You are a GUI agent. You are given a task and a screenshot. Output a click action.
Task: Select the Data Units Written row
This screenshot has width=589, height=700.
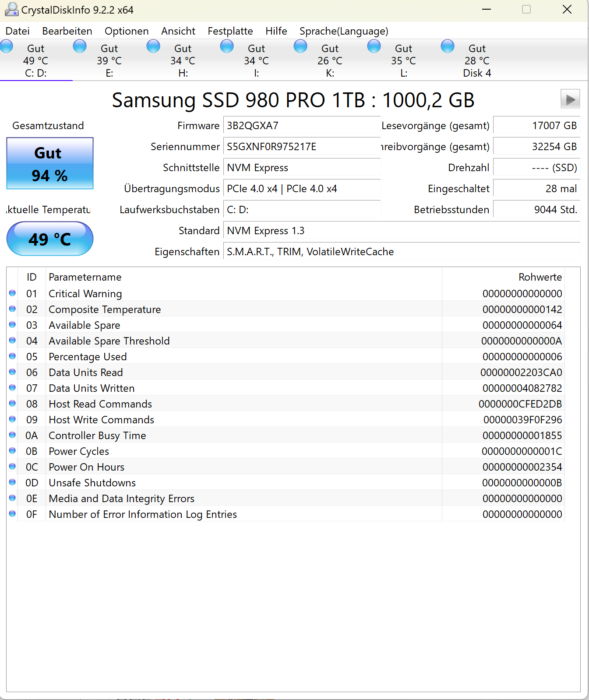[286, 388]
